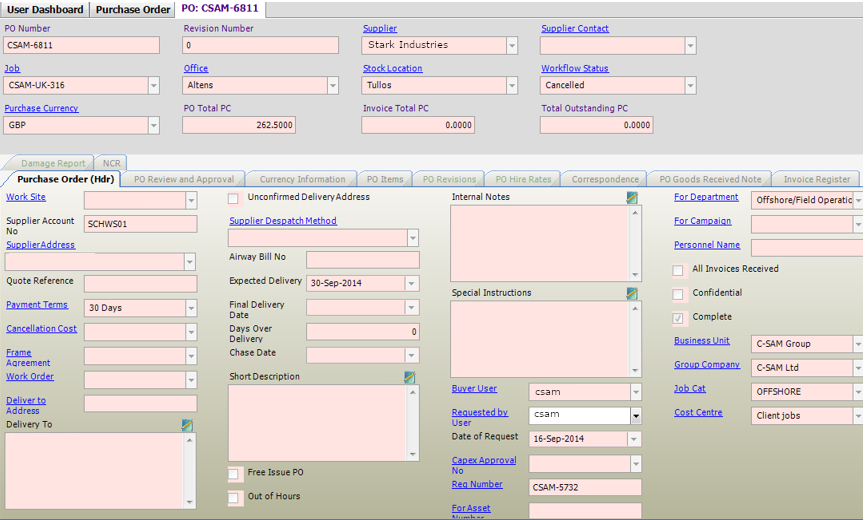The width and height of the screenshot is (865, 520).
Task: Click the Supplier Despatch Method link
Action: pos(283,221)
